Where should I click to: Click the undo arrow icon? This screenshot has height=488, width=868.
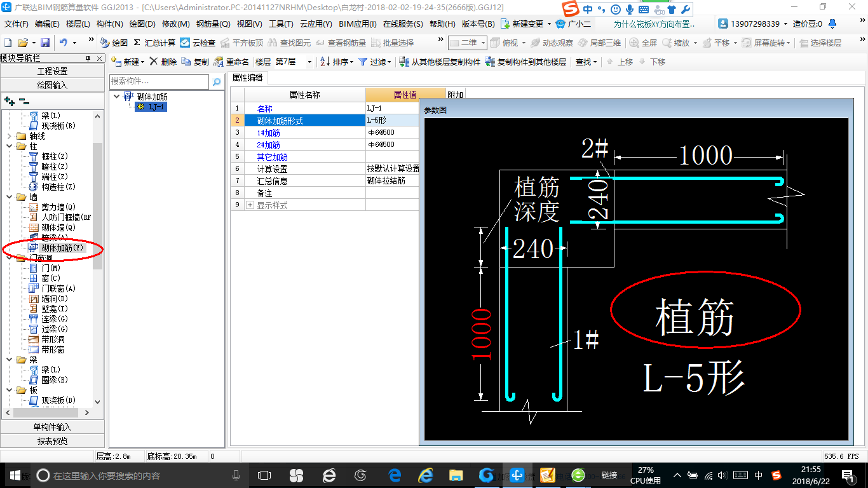click(64, 43)
